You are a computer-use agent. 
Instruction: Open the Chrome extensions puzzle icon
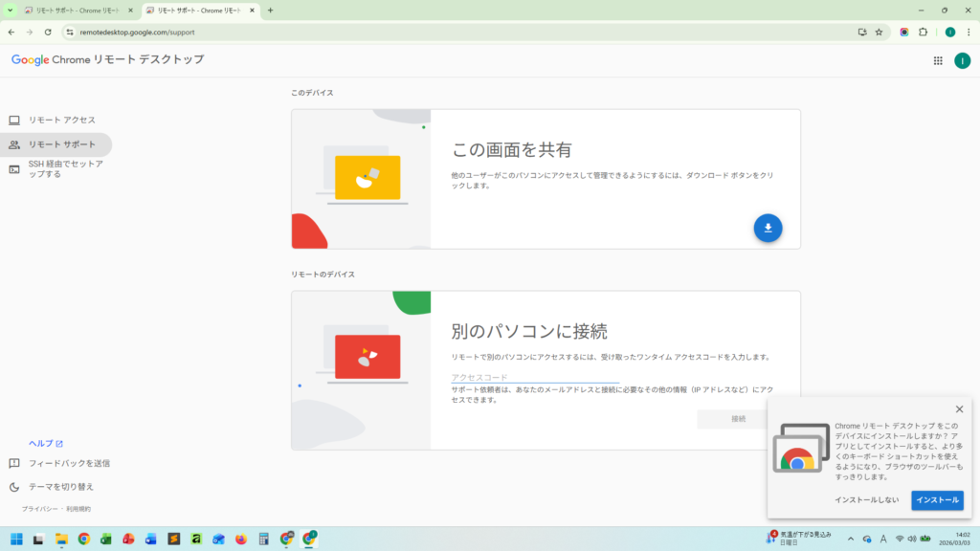[924, 32]
